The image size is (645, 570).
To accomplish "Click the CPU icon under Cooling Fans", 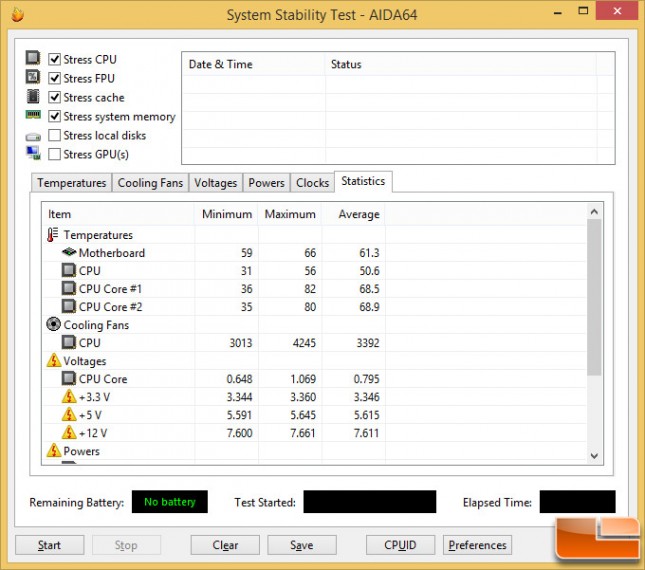I will point(69,342).
